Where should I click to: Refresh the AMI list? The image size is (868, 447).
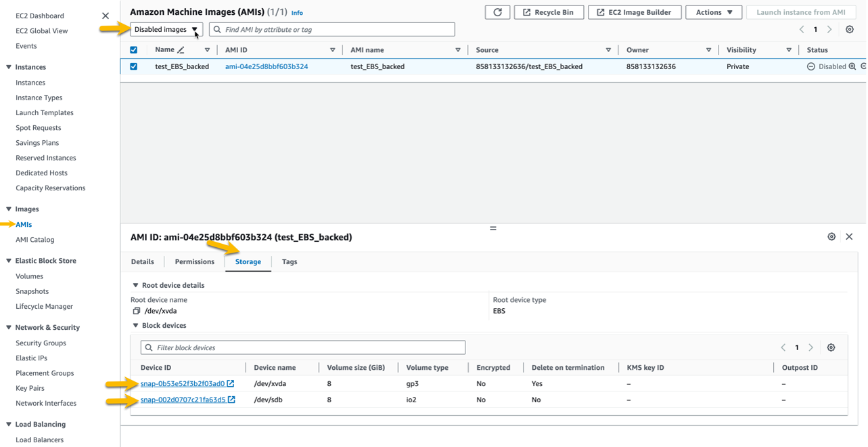(x=497, y=12)
